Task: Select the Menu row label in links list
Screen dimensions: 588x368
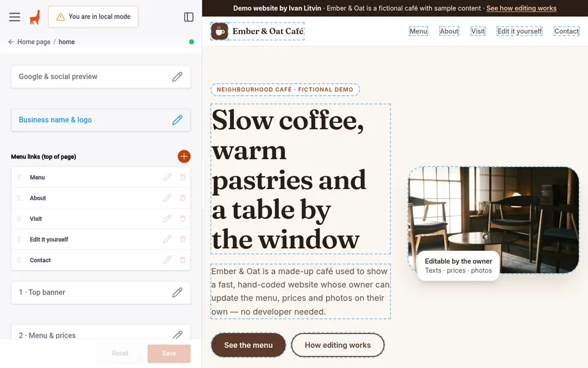Action: [37, 177]
